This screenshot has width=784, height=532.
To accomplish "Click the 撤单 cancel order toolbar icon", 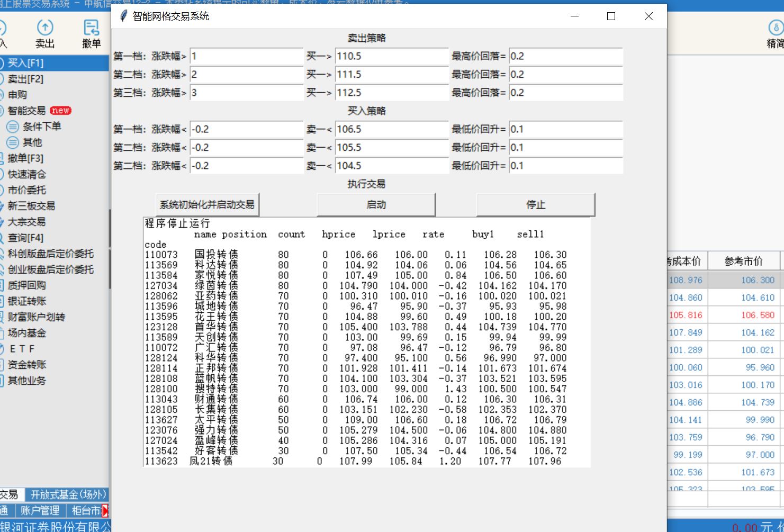I will click(91, 28).
